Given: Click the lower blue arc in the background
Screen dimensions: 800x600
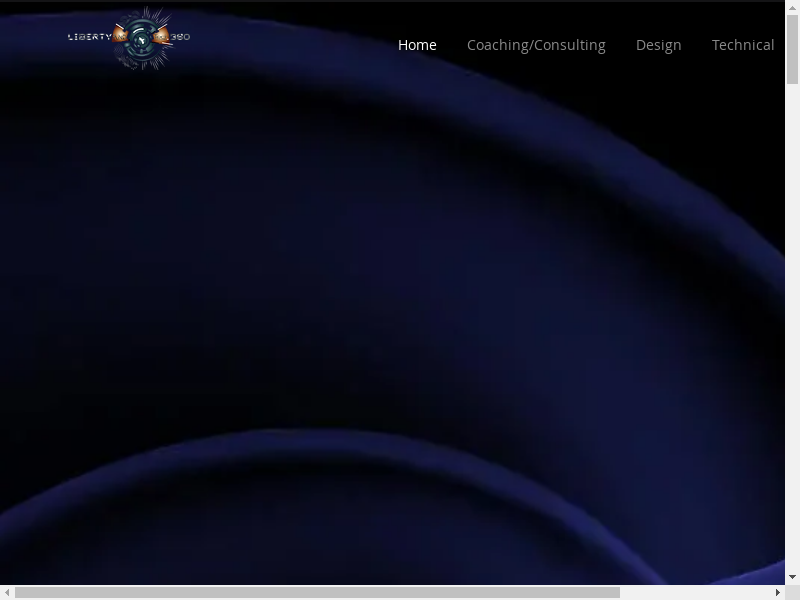Looking at the screenshot, I should point(300,445).
